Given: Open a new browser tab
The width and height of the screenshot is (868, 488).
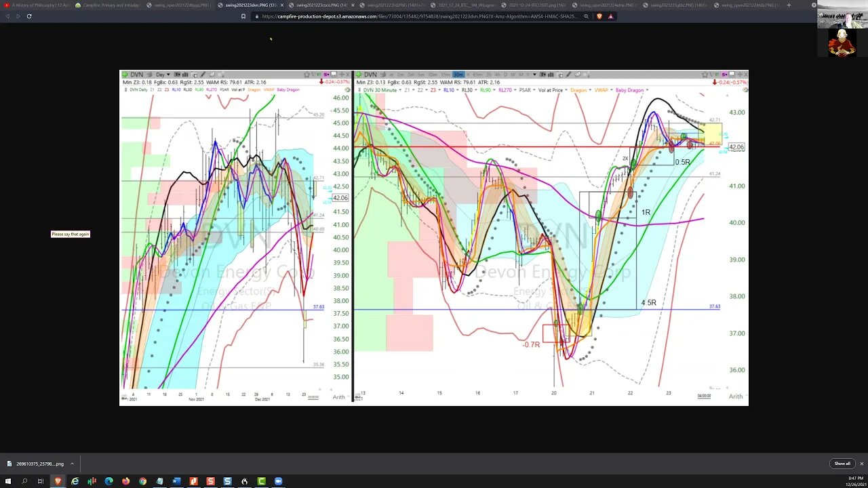Looking at the screenshot, I should 789,5.
